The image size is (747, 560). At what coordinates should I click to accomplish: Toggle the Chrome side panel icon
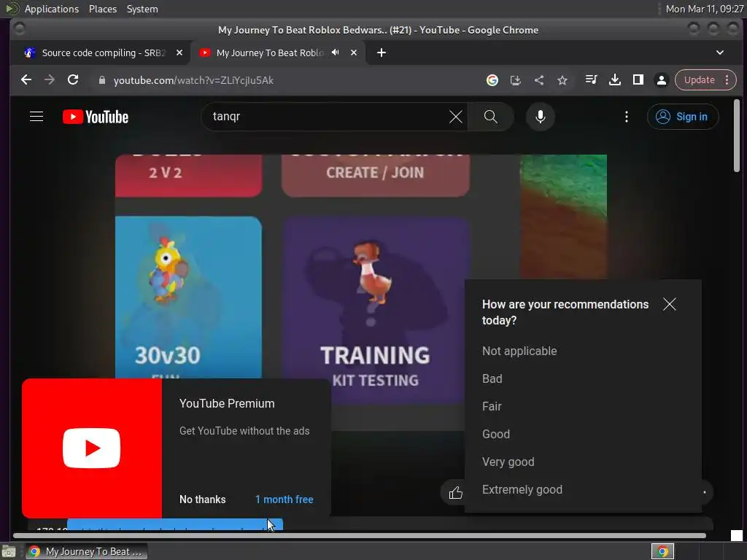[x=638, y=80]
